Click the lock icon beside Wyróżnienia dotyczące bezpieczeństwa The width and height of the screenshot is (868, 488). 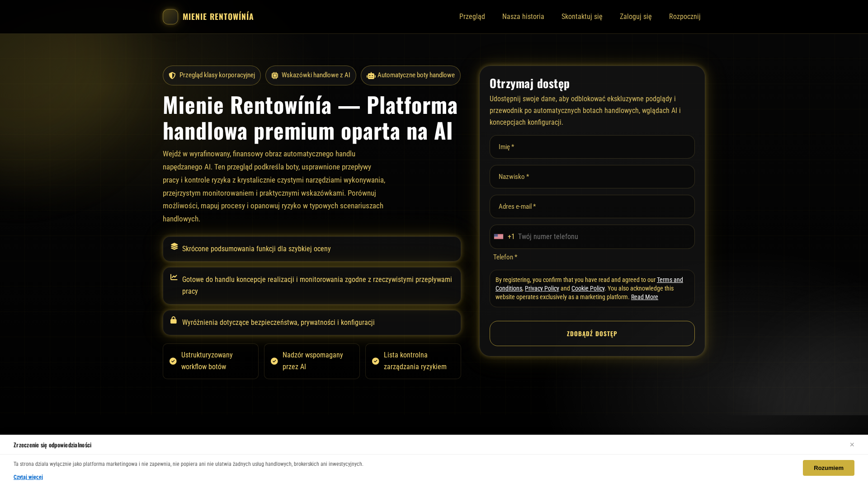[174, 320]
